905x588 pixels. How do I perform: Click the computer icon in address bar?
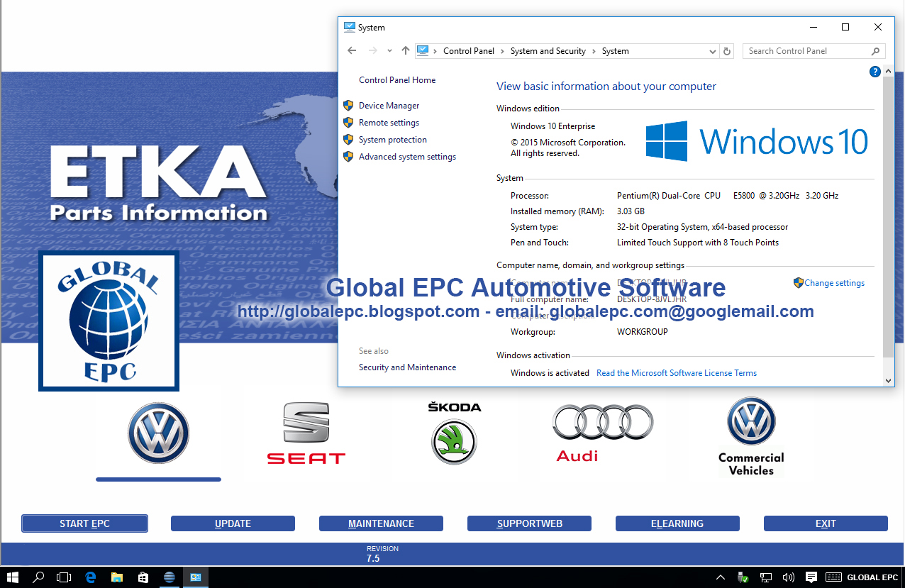click(423, 50)
